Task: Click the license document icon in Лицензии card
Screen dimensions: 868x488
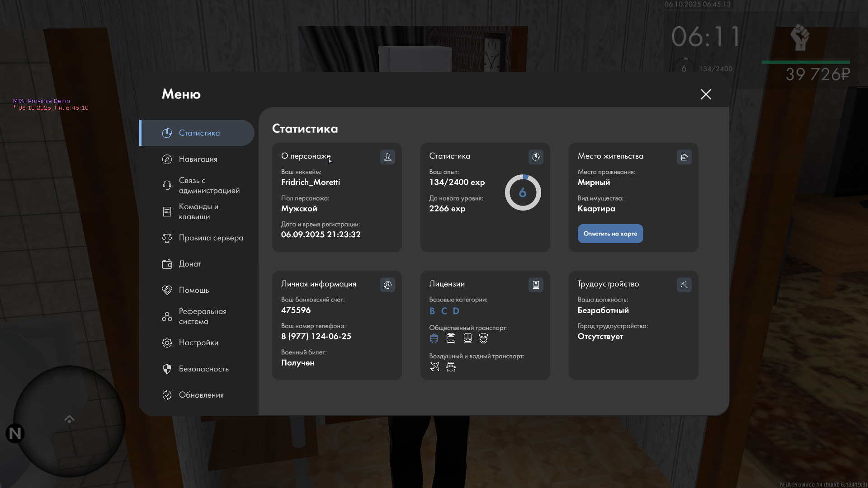Action: pos(536,285)
